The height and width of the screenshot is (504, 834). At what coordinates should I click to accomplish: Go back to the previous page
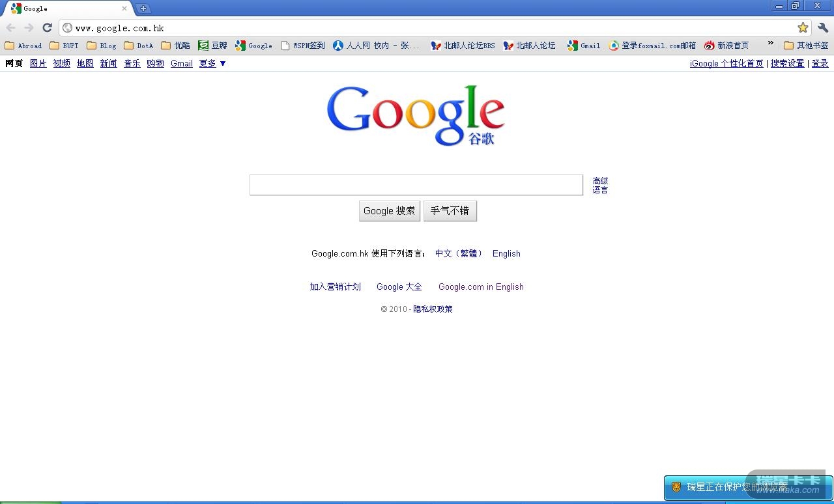pyautogui.click(x=11, y=28)
